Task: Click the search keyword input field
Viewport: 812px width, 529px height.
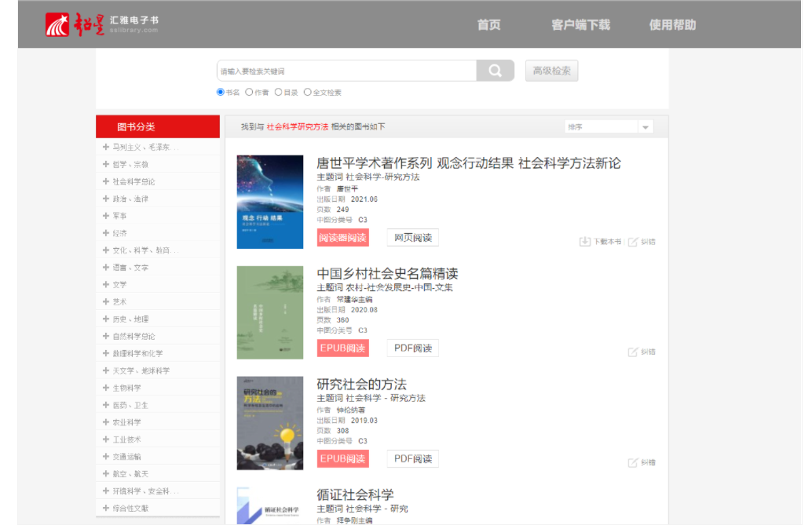Action: (x=346, y=71)
